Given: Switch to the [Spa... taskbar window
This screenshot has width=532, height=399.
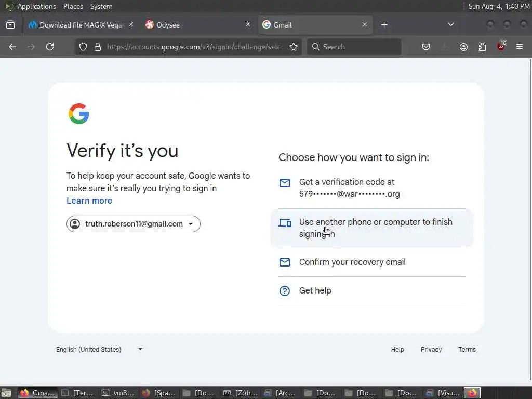Looking at the screenshot, I should click(x=159, y=393).
